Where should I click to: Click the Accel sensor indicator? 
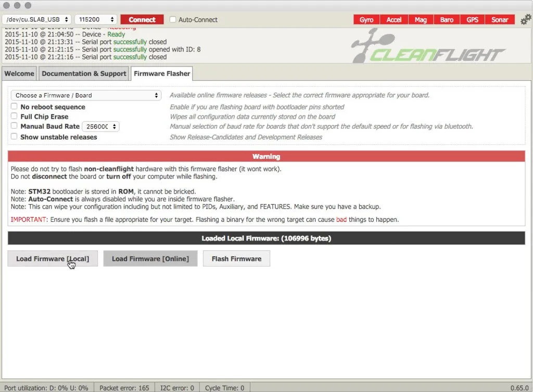(394, 20)
